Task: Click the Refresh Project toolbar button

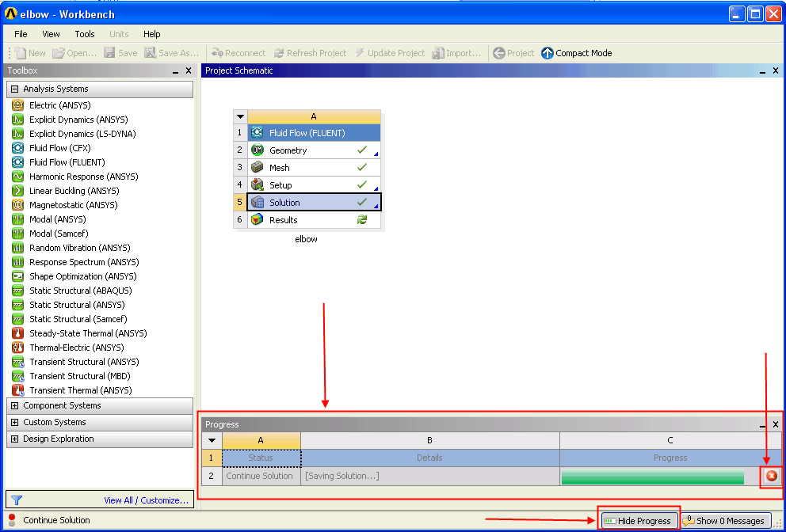Action: click(310, 53)
